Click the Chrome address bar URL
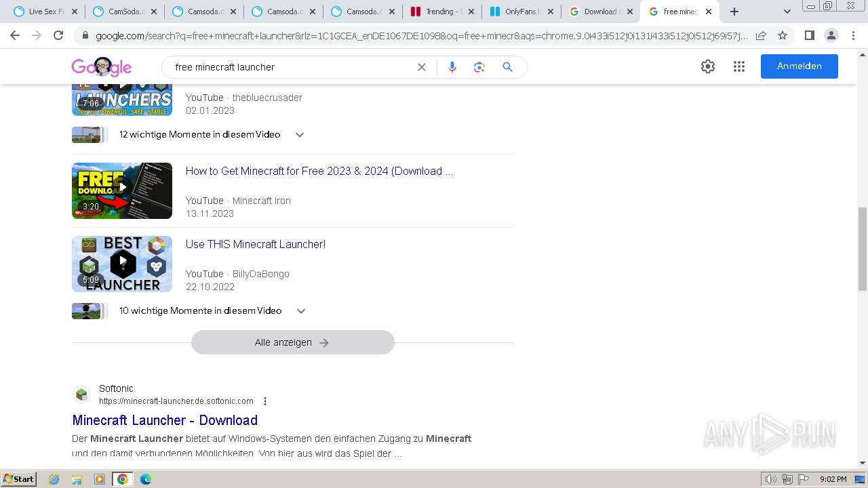Image resolution: width=868 pixels, height=488 pixels. pos(420,35)
